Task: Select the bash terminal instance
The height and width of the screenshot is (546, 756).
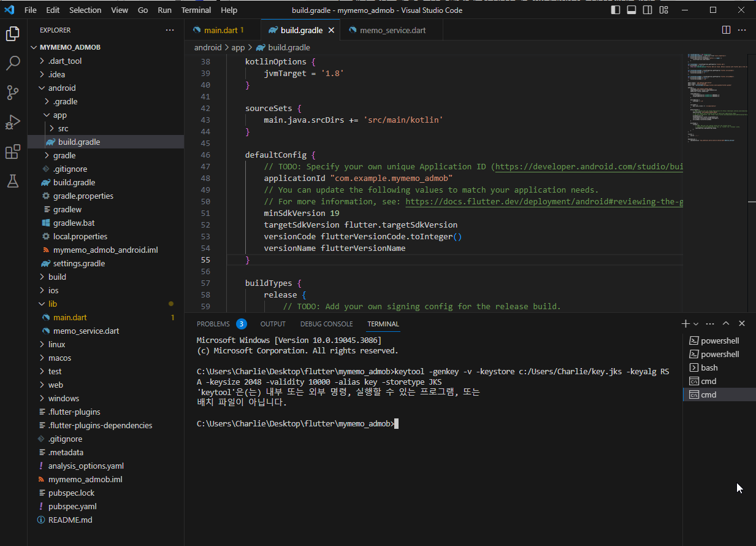Action: coord(709,367)
